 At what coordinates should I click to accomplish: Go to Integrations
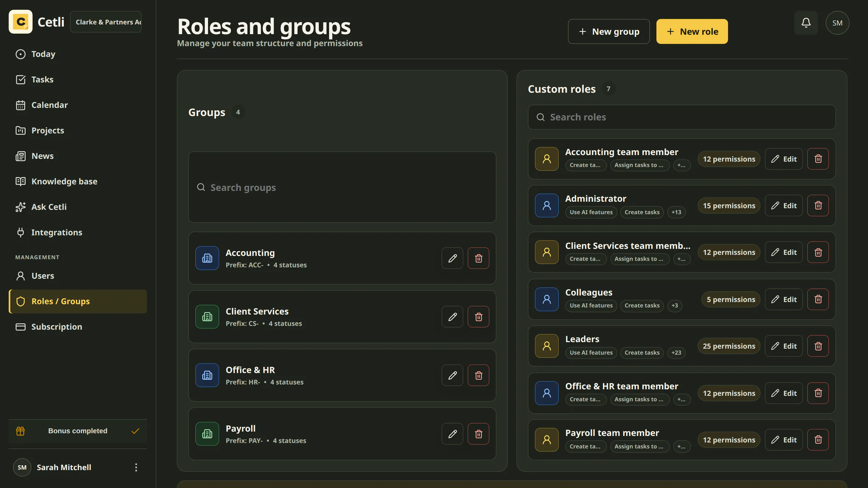78,232
